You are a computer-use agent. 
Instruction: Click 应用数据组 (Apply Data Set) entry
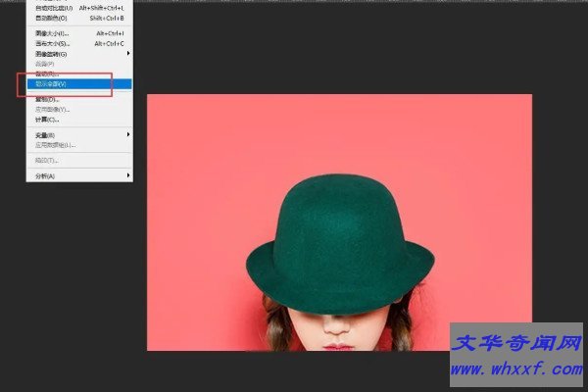53,144
